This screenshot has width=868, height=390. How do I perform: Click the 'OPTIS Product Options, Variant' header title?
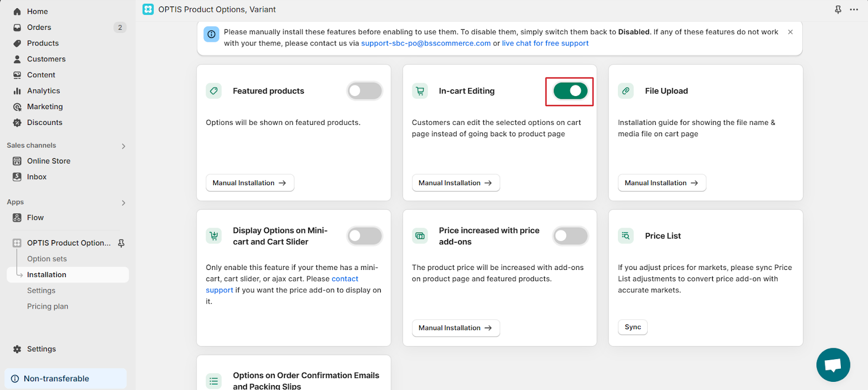click(x=217, y=9)
